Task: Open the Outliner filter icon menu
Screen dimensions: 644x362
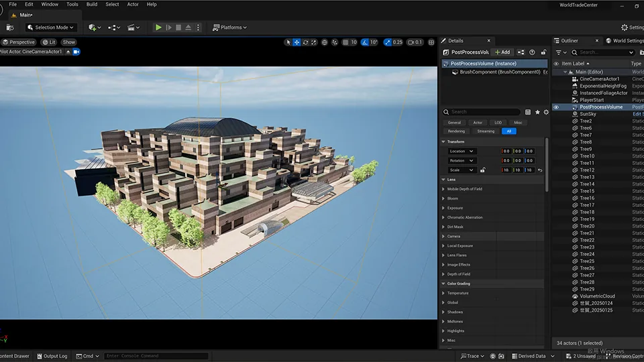Action: coord(561,52)
